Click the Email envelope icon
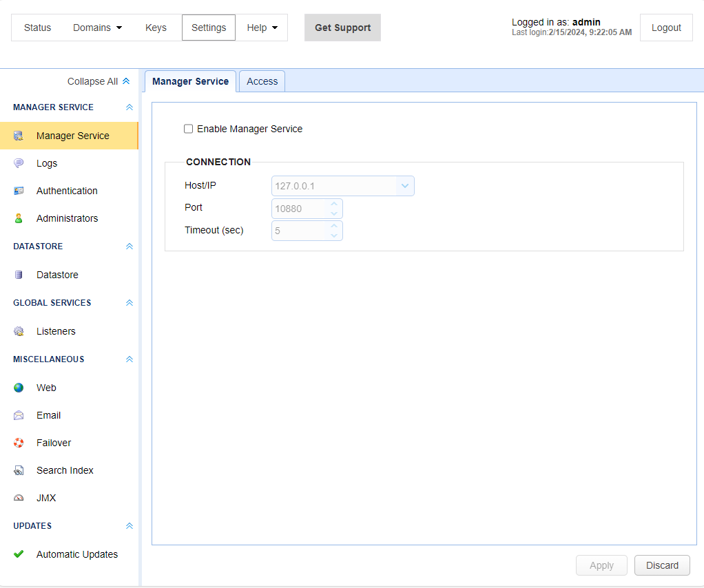Screen dimensions: 704x588 point(19,415)
